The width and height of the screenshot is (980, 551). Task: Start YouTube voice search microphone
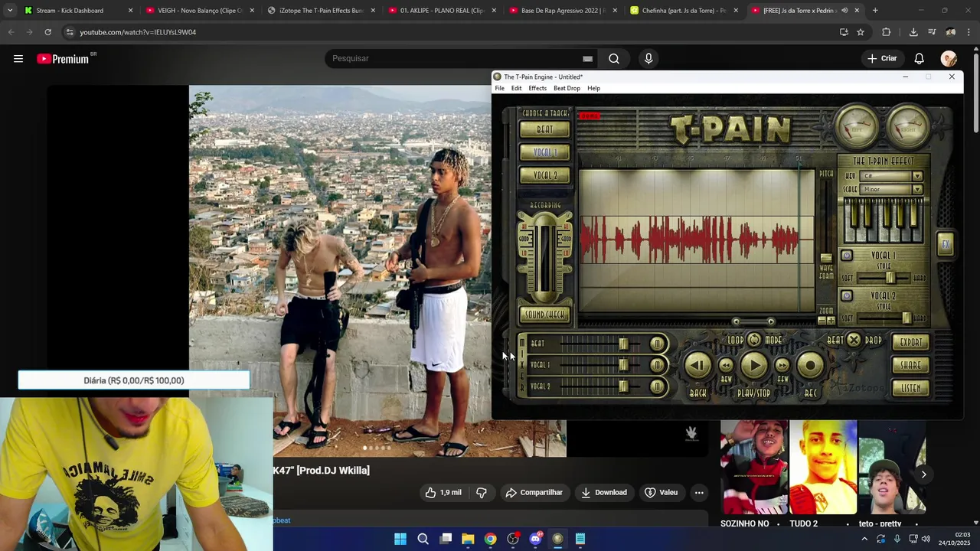[x=648, y=58]
